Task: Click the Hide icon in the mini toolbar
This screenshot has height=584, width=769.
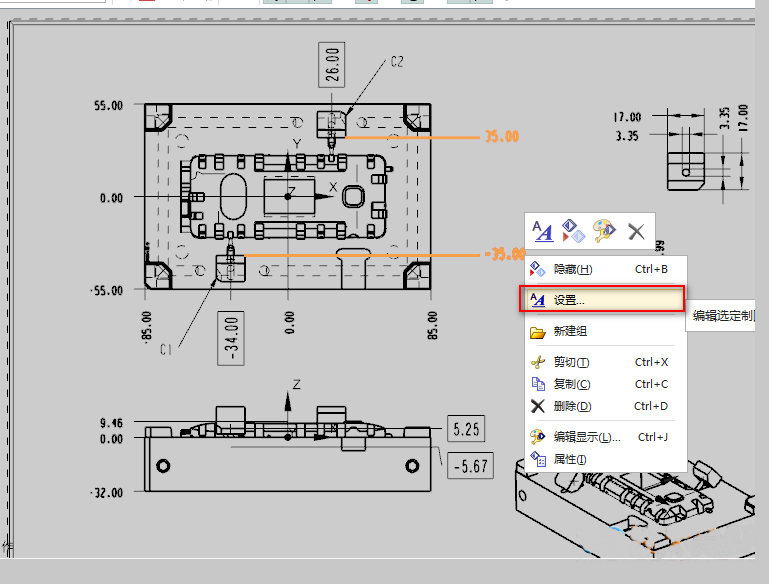Action: (x=573, y=231)
